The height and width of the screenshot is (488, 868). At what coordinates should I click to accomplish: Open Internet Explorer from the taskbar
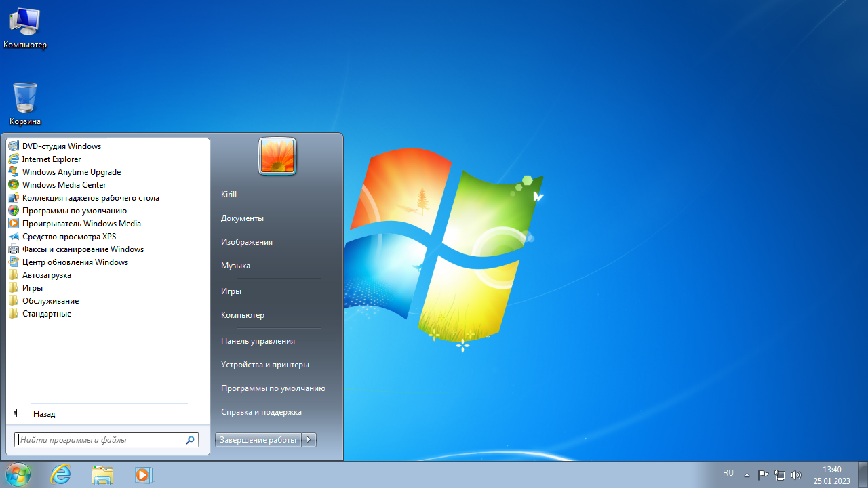[x=61, y=474]
